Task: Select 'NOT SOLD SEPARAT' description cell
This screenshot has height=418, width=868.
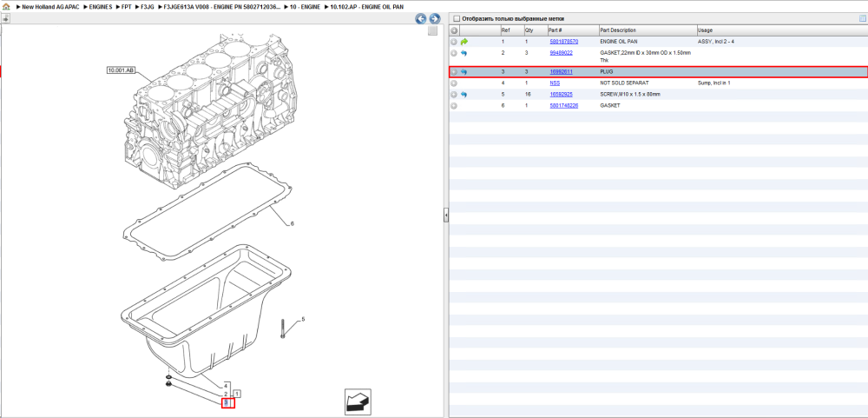Action: tap(626, 83)
